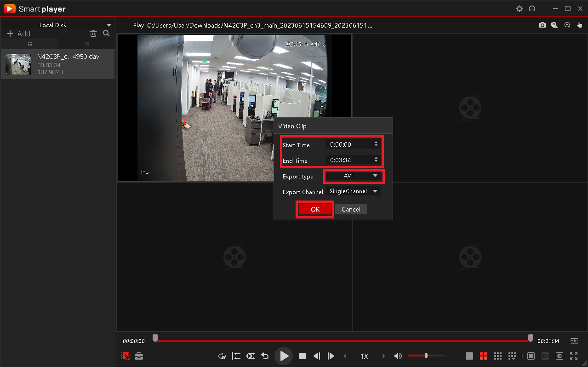Switch to the four-window split layout
Image resolution: width=588 pixels, height=367 pixels.
(x=483, y=356)
